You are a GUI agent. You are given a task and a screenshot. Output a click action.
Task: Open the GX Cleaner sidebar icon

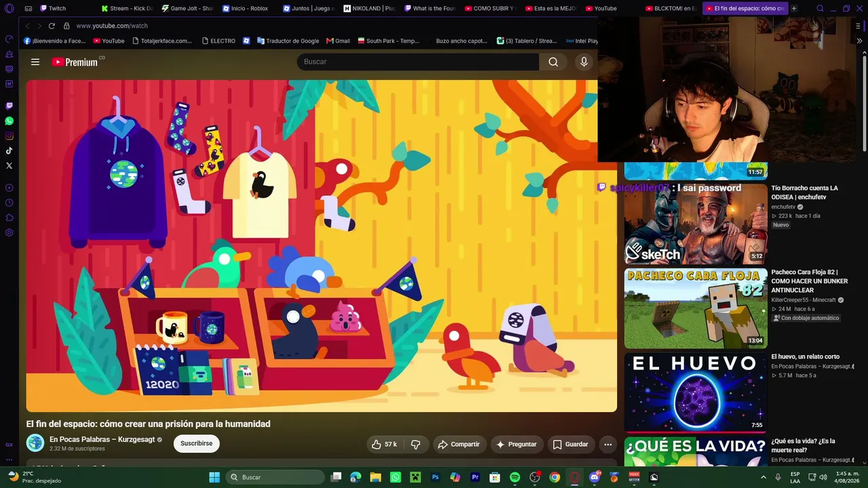click(9, 54)
